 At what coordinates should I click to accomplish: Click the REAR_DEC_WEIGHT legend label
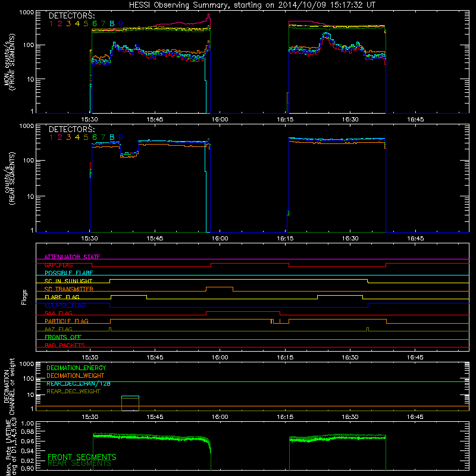[x=73, y=392]
